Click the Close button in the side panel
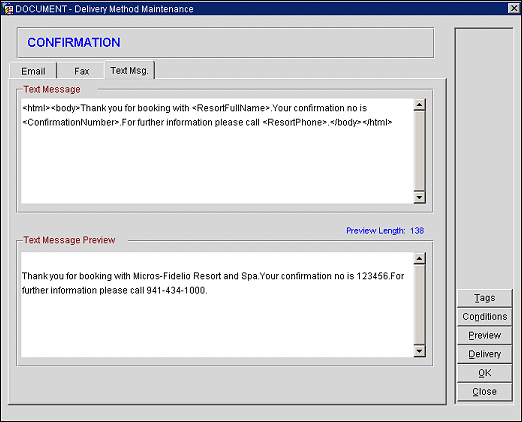Screen dimensions: 522x422 [485, 392]
